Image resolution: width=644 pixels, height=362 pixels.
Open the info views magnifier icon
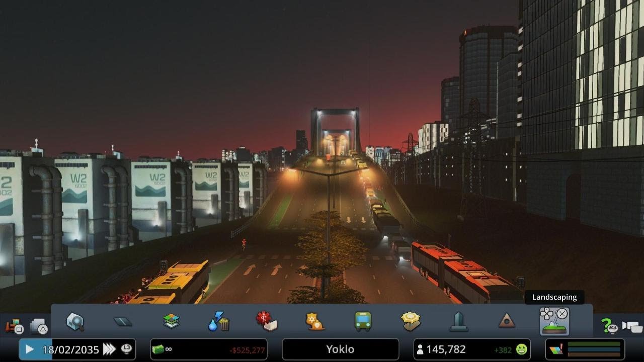(75, 322)
